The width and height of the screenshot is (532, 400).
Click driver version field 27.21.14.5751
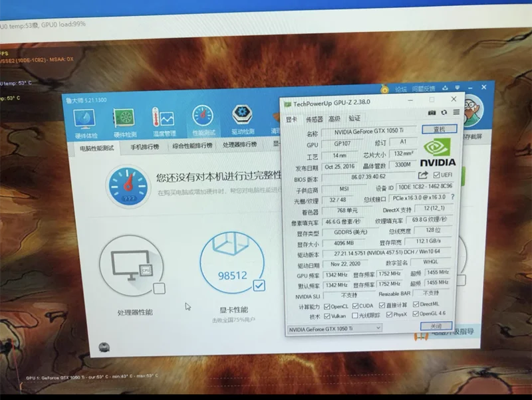click(387, 252)
